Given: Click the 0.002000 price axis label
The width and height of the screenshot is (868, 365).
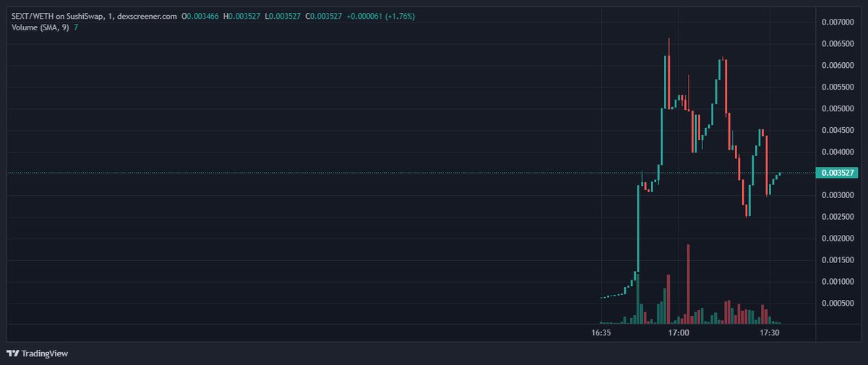Looking at the screenshot, I should [x=839, y=239].
